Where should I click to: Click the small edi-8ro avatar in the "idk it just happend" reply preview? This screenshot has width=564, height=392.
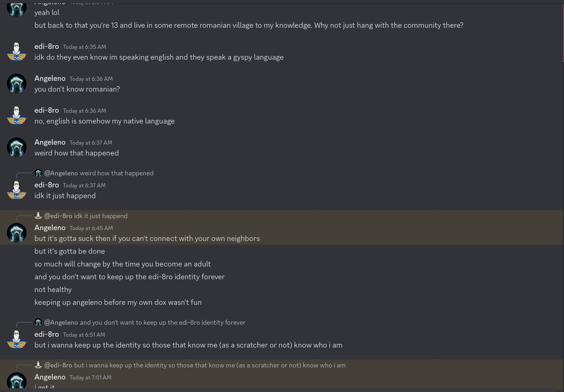pos(38,216)
